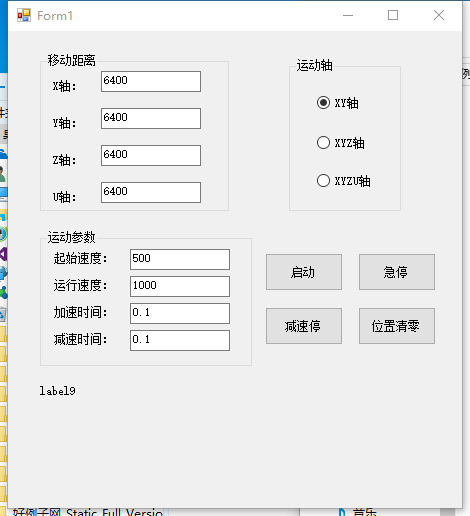Screen dimensions: 470x516
Task: Select the XYZ轴 radio button
Action: pos(341,143)
